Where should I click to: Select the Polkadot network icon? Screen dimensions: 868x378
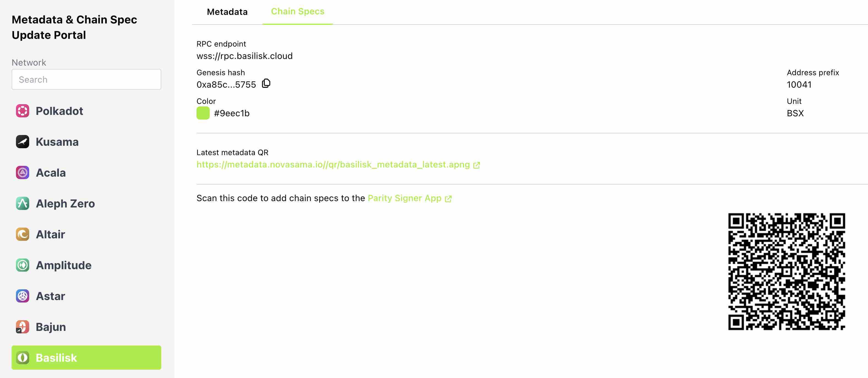(23, 111)
